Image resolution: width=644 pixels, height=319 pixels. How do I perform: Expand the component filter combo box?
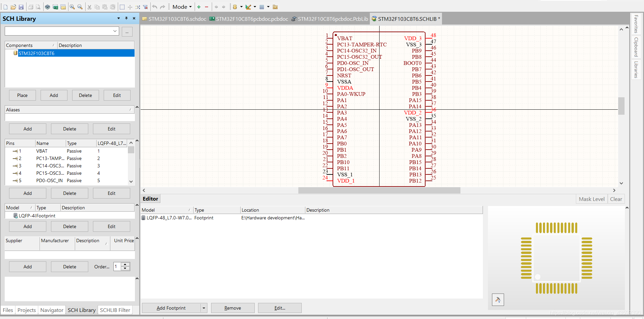click(x=115, y=31)
